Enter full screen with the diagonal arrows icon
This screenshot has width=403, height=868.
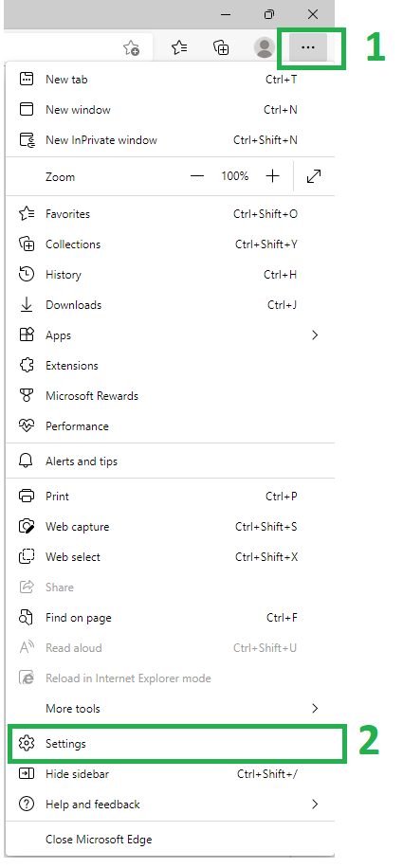click(x=314, y=176)
